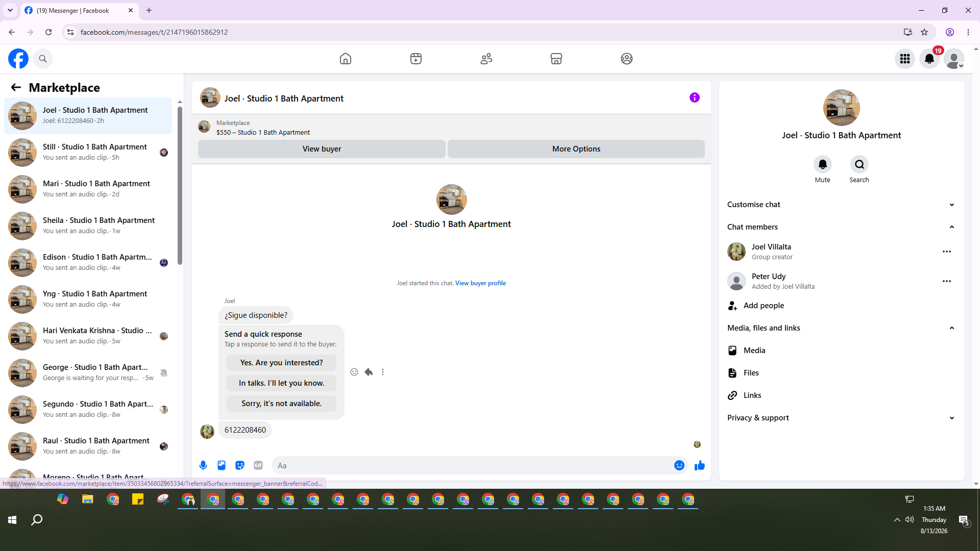980x551 pixels.
Task: Click the voice clip microphone icon
Action: (203, 465)
